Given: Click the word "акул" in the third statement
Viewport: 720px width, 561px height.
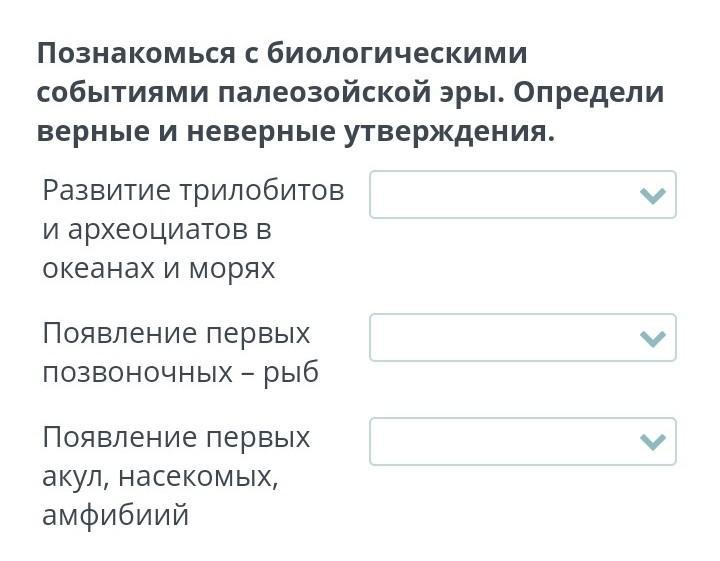Looking at the screenshot, I should 75,477.
